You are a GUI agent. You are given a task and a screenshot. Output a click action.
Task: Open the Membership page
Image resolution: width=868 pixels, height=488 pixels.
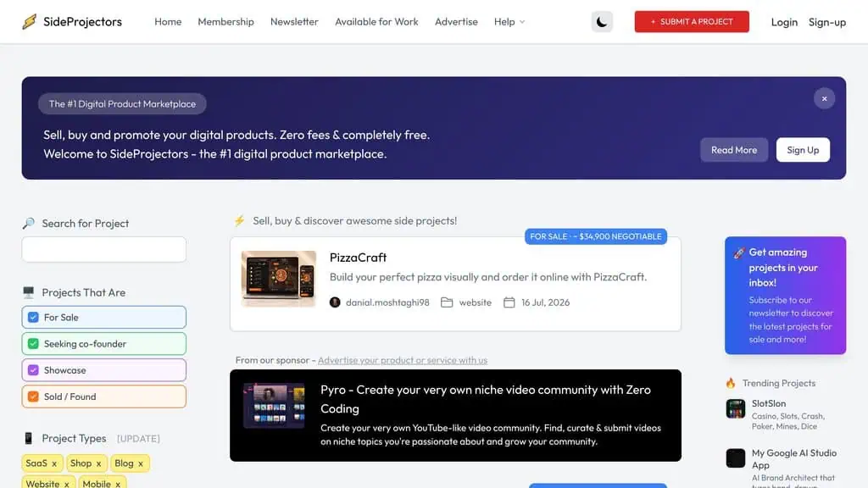pos(225,21)
